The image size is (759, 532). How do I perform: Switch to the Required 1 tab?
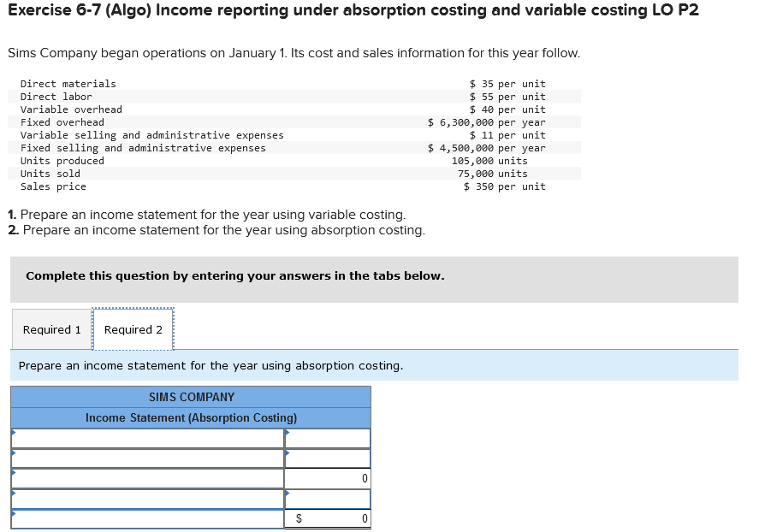point(50,329)
